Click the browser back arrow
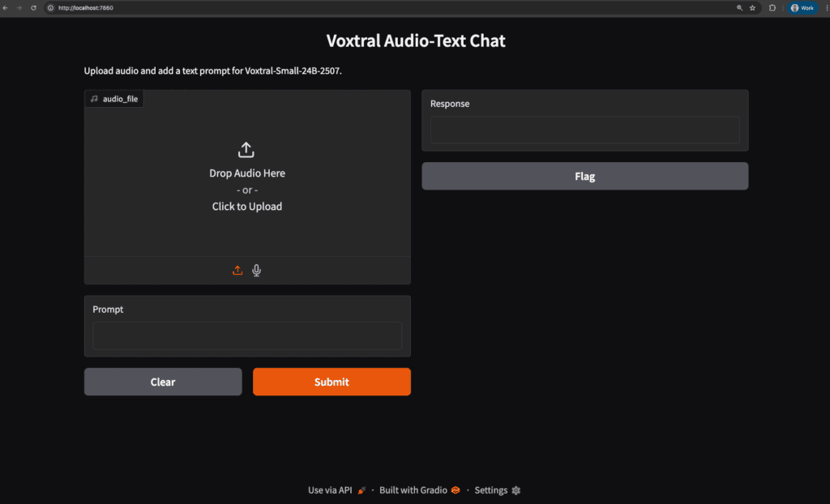The height and width of the screenshot is (504, 830). [6, 8]
